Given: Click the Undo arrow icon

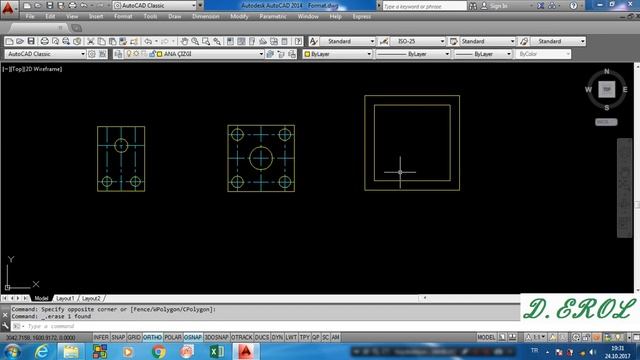Looking at the screenshot, I should click(148, 41).
